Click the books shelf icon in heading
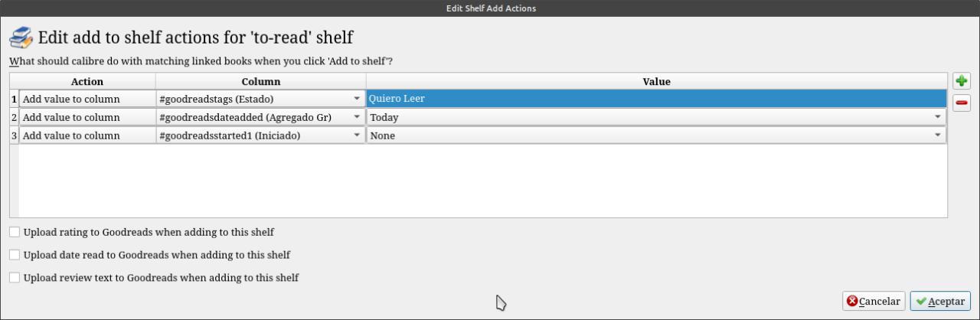Screen dimensions: 980x320 tap(21, 37)
